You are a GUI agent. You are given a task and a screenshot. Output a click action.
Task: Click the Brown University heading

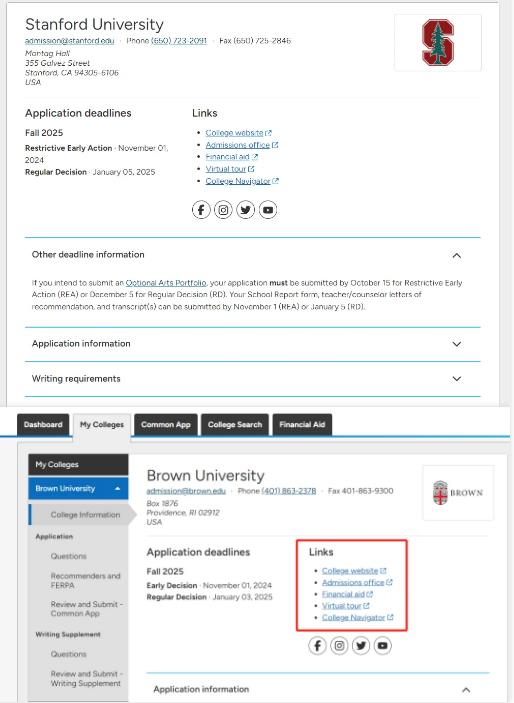pos(205,475)
